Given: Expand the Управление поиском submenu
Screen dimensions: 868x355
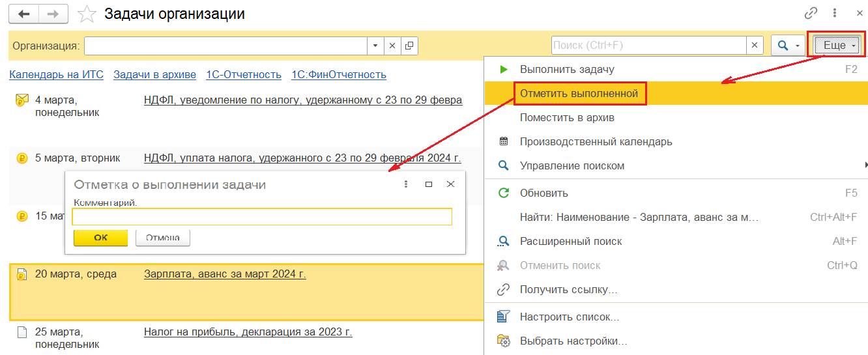Looking at the screenshot, I should pyautogui.click(x=865, y=165).
